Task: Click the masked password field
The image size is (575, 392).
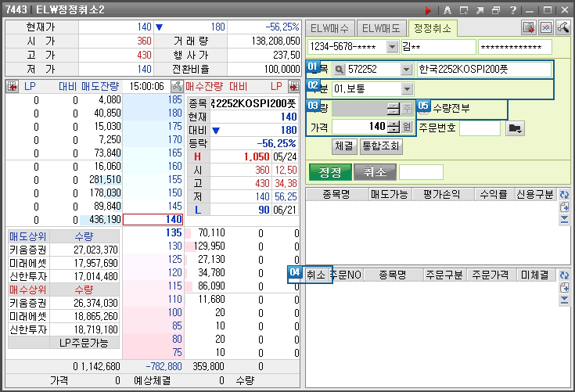Action: pos(515,47)
